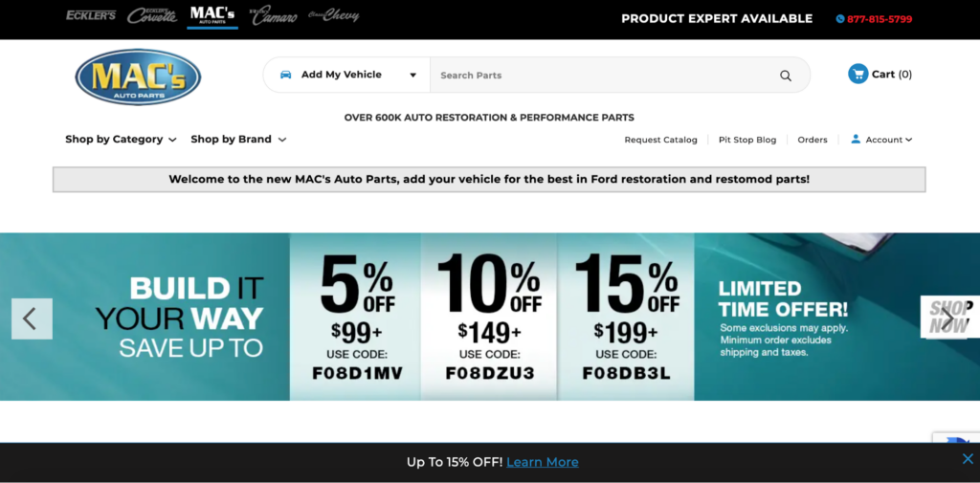Go to the Orders page
The height and width of the screenshot is (483, 980).
(x=813, y=140)
